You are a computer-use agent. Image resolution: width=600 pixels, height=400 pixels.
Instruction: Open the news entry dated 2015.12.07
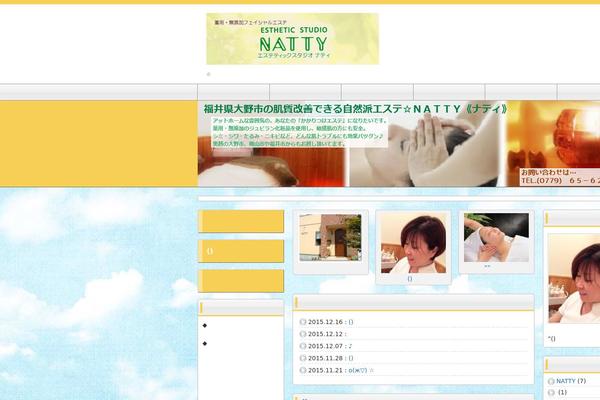pos(350,346)
